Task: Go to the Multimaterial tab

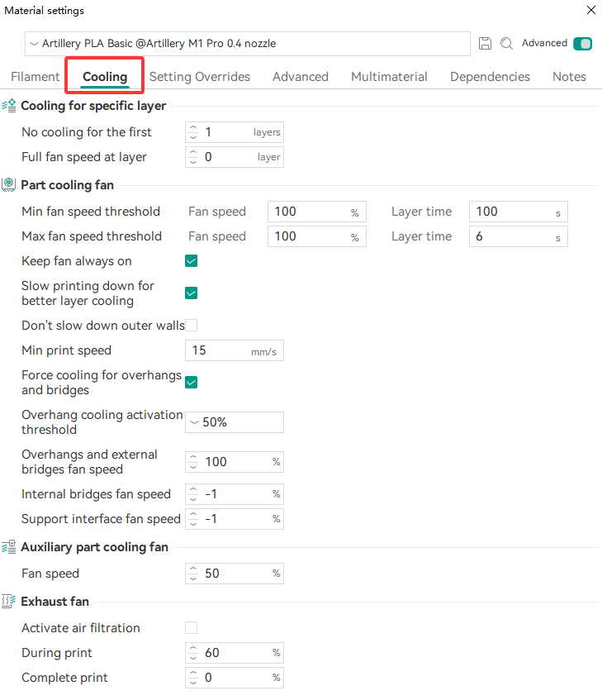Action: 389,77
